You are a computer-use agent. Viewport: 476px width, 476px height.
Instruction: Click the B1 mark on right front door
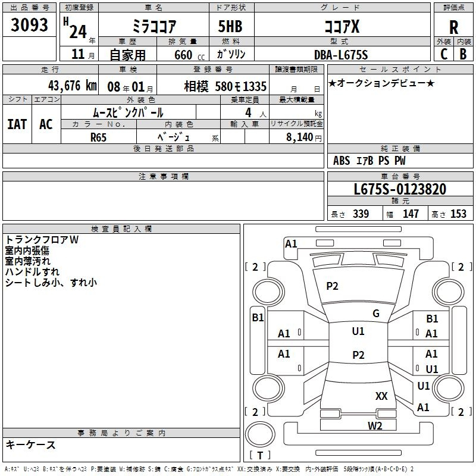coord(432,318)
